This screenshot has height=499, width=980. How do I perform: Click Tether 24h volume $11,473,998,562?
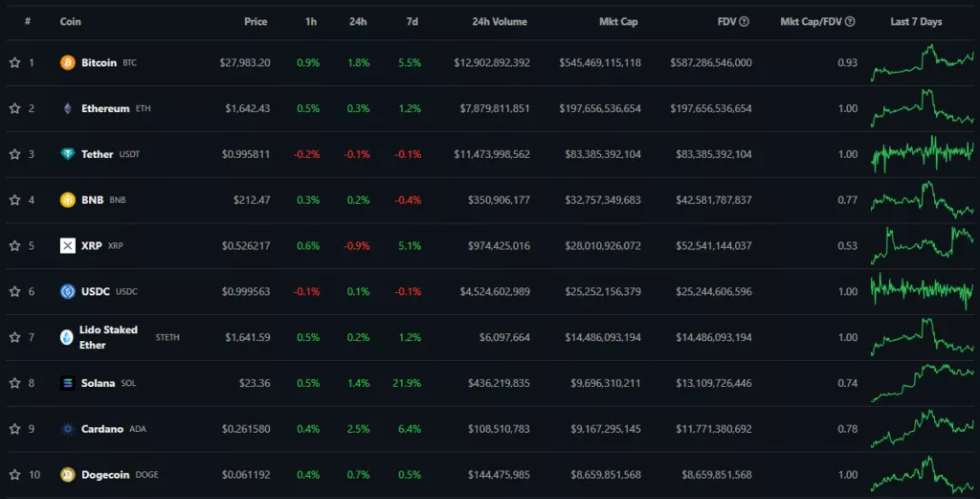click(492, 154)
